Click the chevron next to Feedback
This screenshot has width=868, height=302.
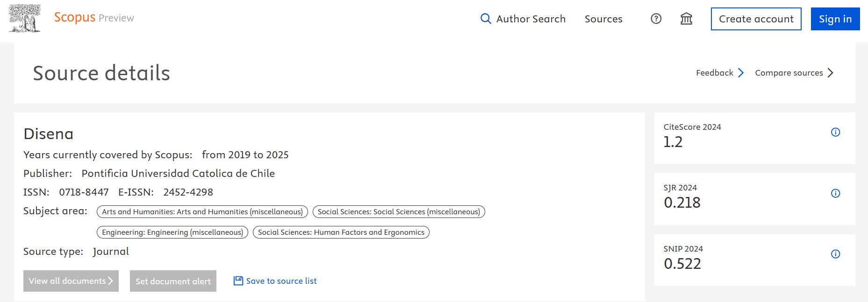click(x=741, y=73)
